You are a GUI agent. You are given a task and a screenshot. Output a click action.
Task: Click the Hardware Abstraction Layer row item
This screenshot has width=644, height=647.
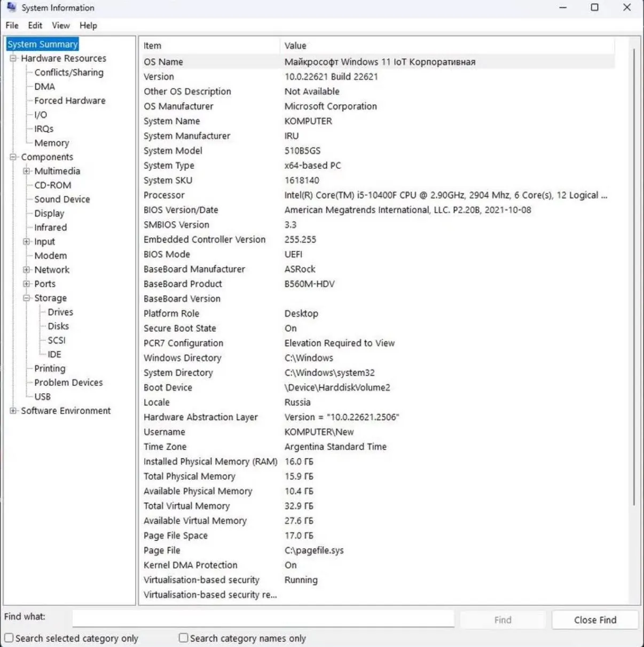200,417
